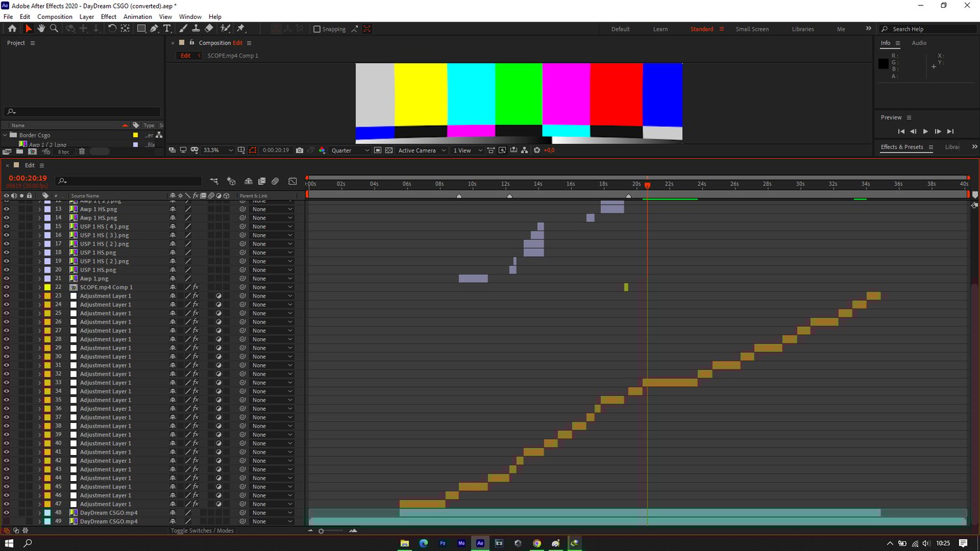Open SCOPE.mp4 Comp 1 breadcrumb tab
Image resolution: width=980 pixels, height=551 pixels.
point(233,56)
